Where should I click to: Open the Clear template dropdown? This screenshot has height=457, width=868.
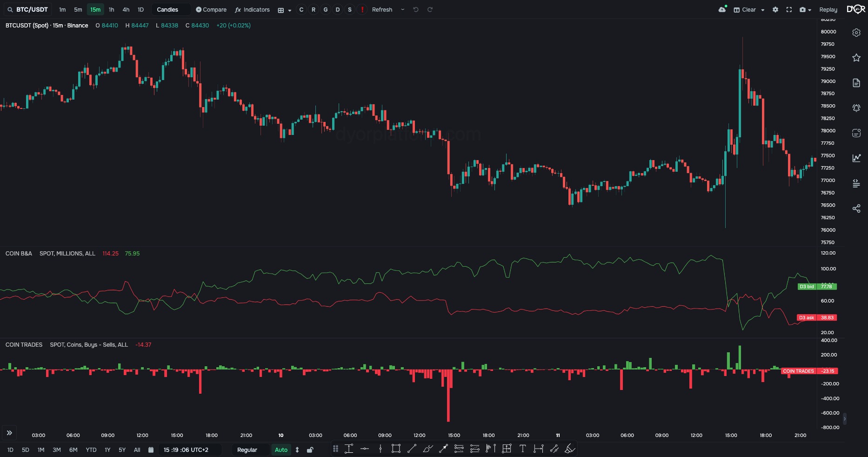(x=749, y=9)
